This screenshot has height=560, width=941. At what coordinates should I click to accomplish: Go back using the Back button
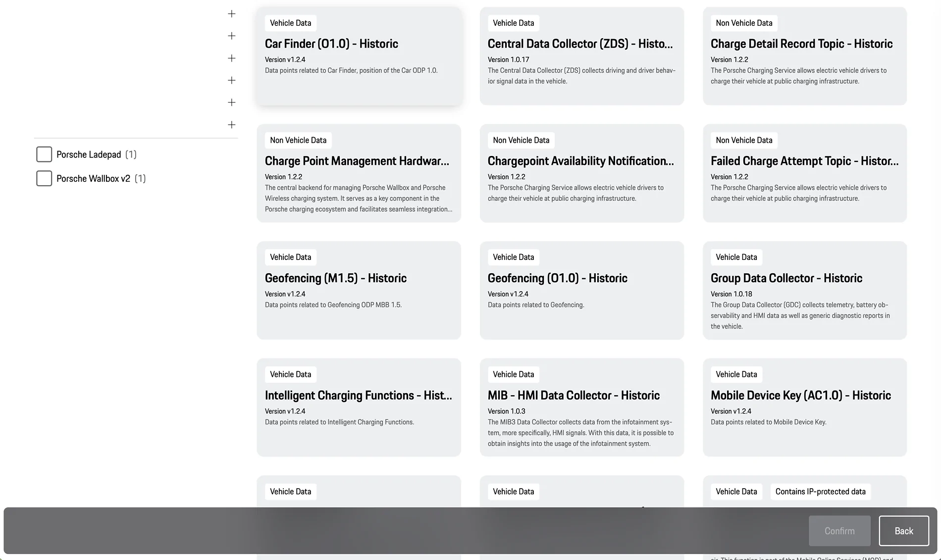click(904, 531)
